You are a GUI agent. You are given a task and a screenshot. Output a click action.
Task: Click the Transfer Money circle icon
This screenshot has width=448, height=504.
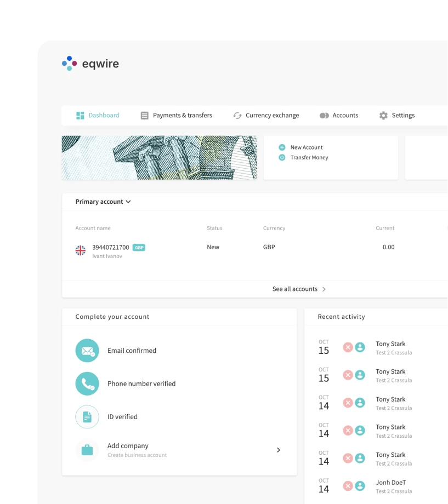pos(282,158)
